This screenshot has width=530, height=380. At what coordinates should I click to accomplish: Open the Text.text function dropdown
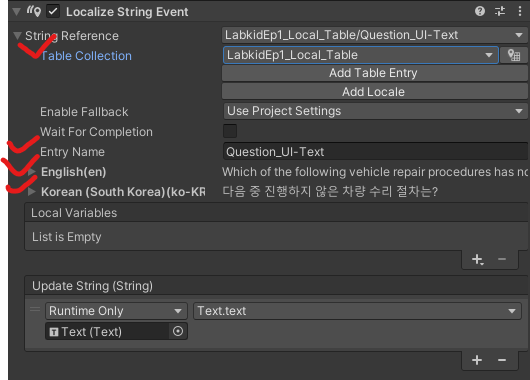point(357,311)
